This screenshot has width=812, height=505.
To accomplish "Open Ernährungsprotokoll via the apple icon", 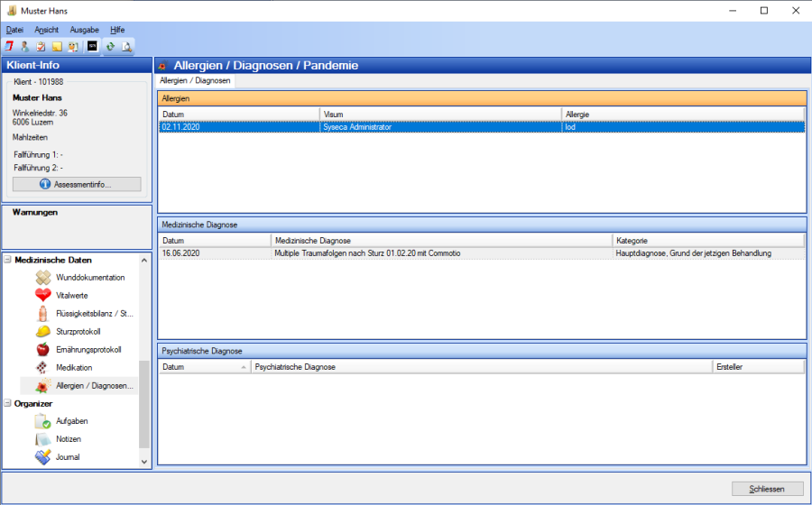I will pos(43,350).
